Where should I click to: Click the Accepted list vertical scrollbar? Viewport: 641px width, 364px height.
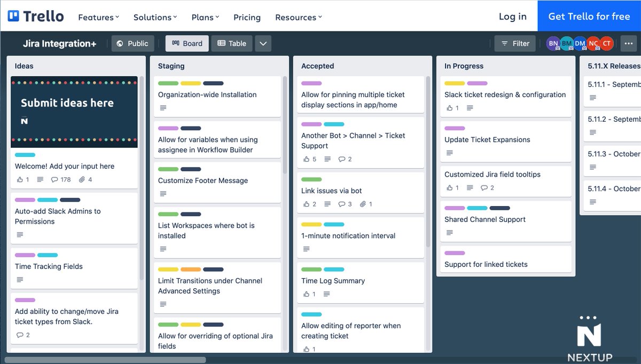428,163
